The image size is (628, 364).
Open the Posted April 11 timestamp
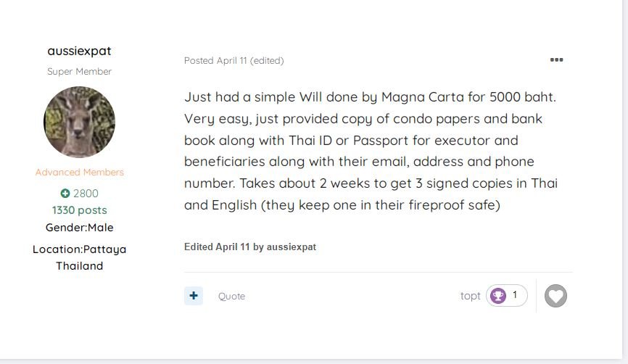tap(215, 60)
